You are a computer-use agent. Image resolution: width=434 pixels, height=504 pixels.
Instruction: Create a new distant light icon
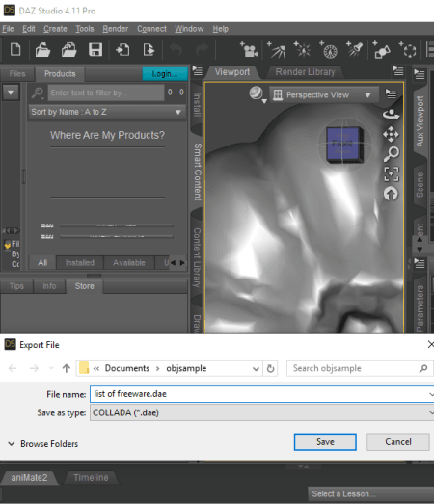[276, 49]
